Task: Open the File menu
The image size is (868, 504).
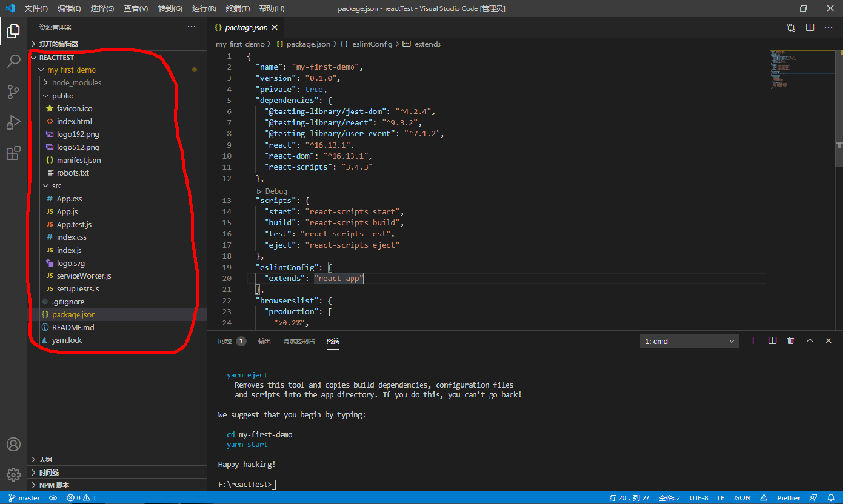Action: (36, 8)
